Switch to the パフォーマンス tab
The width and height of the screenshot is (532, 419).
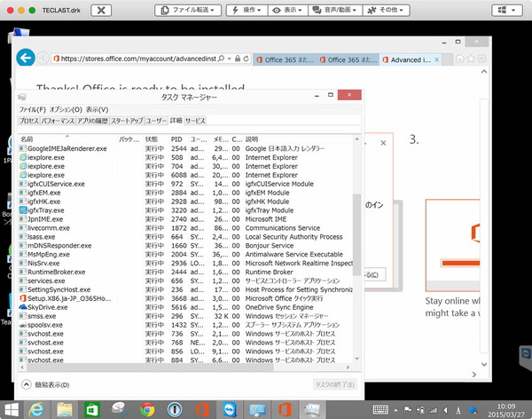tap(58, 121)
